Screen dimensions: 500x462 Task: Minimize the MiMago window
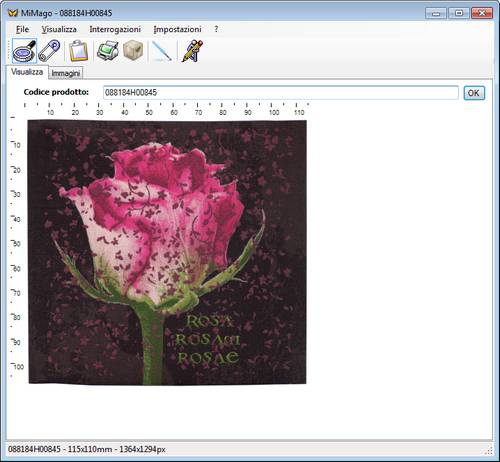click(435, 13)
